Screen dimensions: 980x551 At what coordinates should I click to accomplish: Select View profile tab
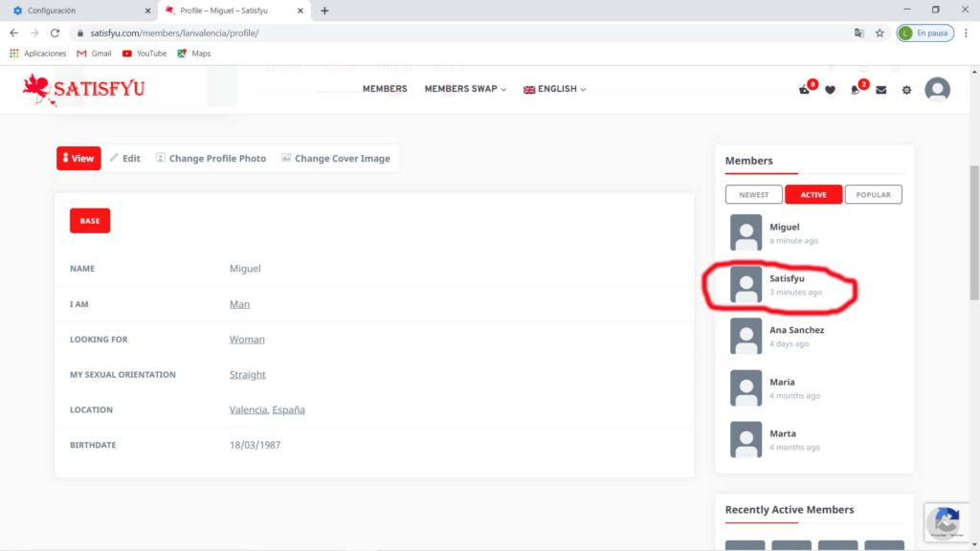click(78, 158)
